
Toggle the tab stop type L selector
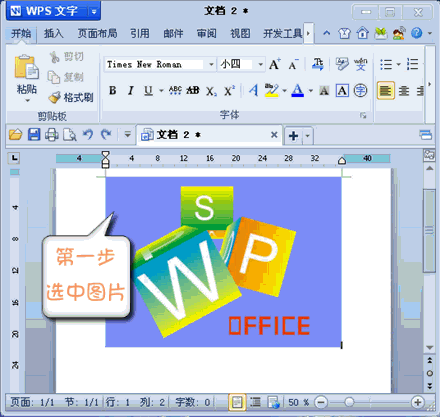[14, 158]
